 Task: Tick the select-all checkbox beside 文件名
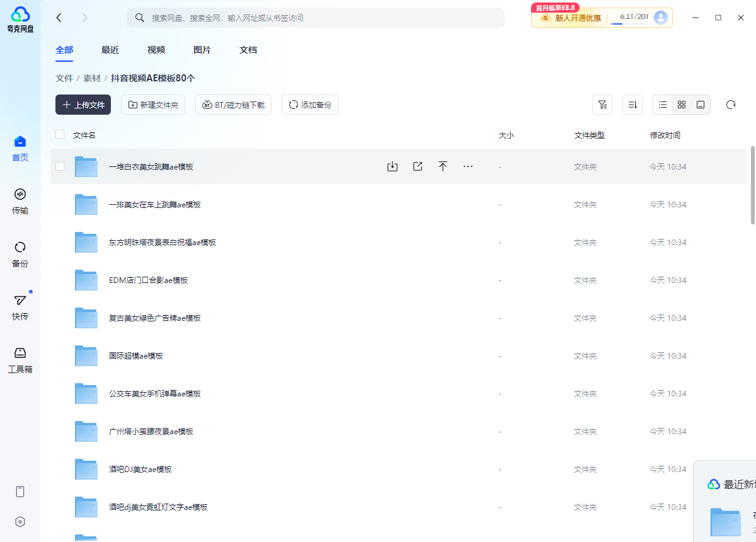coord(60,134)
